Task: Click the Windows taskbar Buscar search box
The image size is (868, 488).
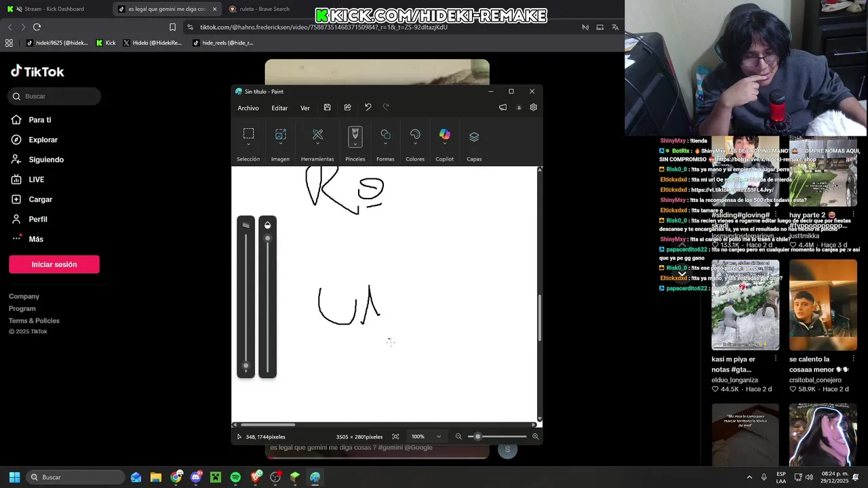Action: 76,477
